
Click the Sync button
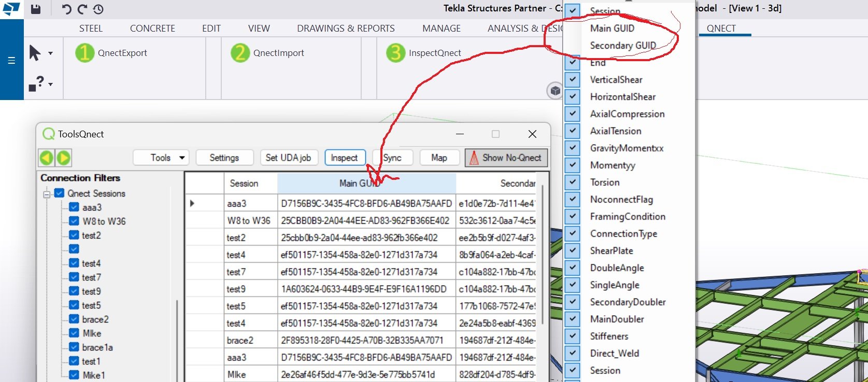(392, 158)
